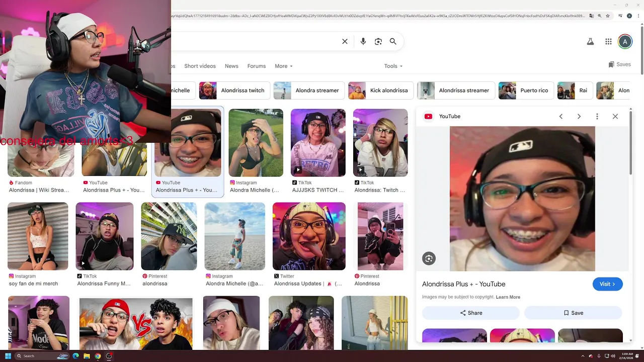
Task: Open Alondrissa Plus + - YouTube title link
Action: click(463, 284)
